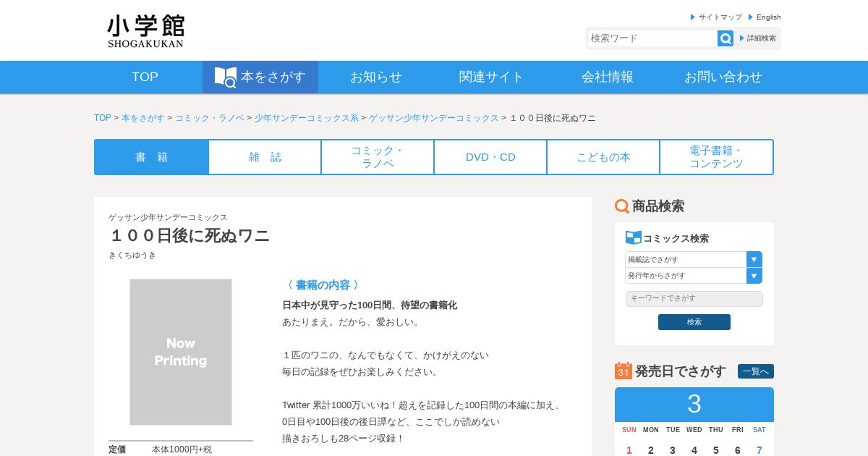Viewport: 868px width, 456px height.
Task: Click the 一覧へ button
Action: tap(756, 371)
